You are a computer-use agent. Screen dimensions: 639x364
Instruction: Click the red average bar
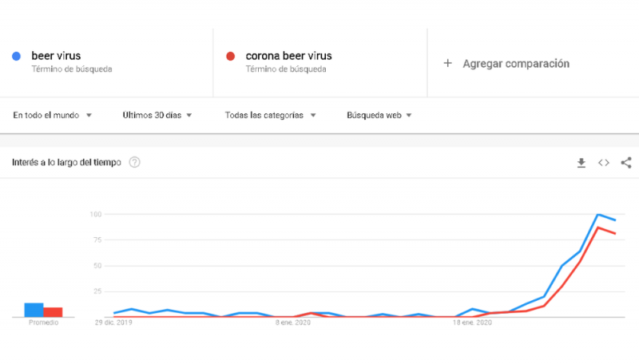tap(53, 312)
